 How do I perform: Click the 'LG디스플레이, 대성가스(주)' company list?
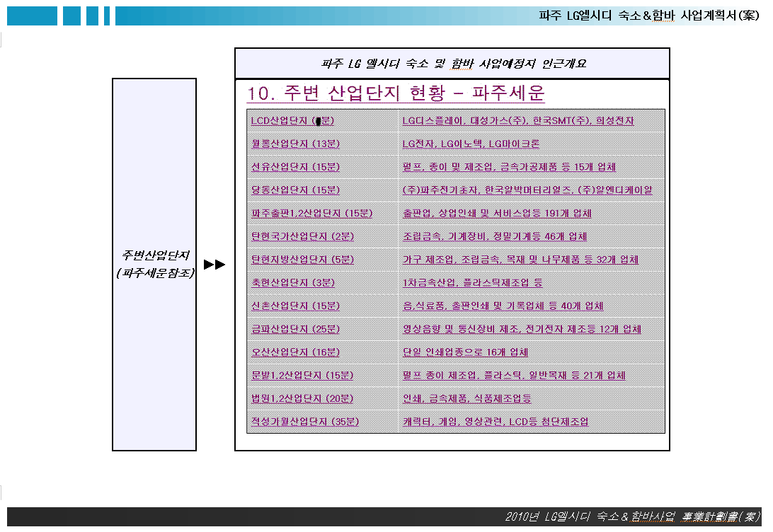click(518, 121)
